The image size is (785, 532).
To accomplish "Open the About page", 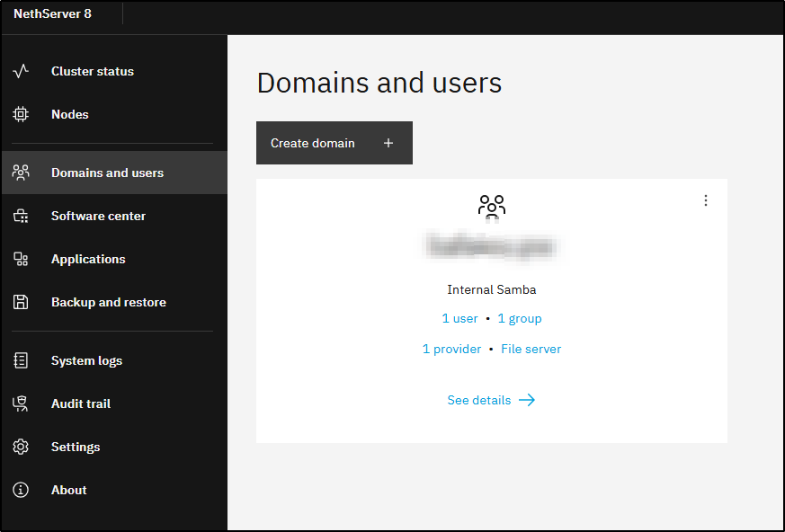I will 114,490.
